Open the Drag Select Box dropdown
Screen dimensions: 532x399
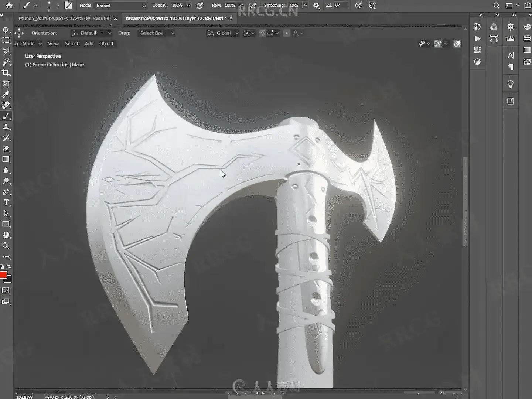pyautogui.click(x=157, y=33)
